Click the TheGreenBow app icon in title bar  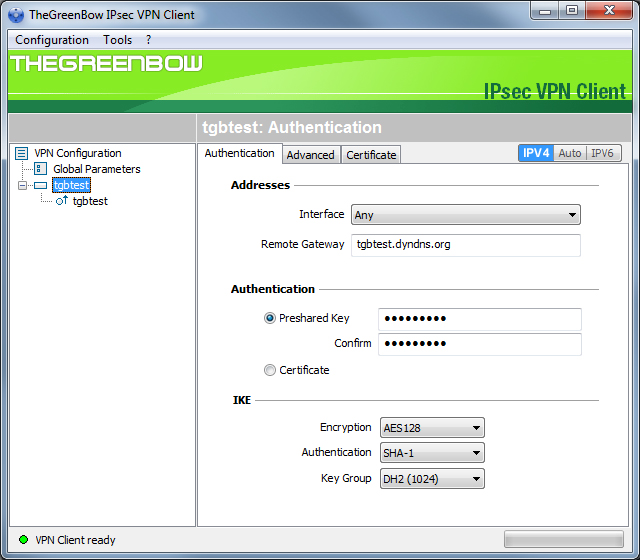click(16, 15)
